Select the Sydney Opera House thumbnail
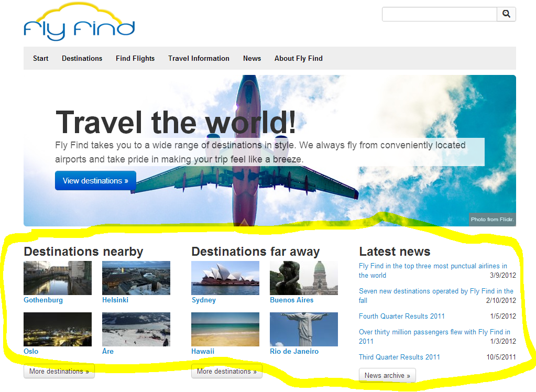Image resolution: width=536 pixels, height=392 pixels. tap(225, 278)
